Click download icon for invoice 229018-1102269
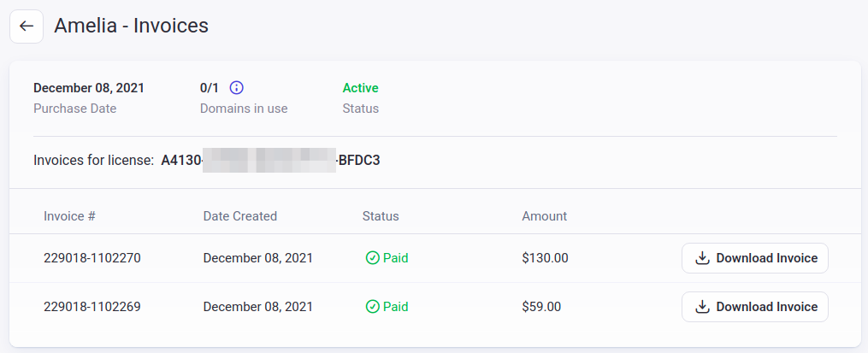This screenshot has height=353, width=868. [x=702, y=307]
